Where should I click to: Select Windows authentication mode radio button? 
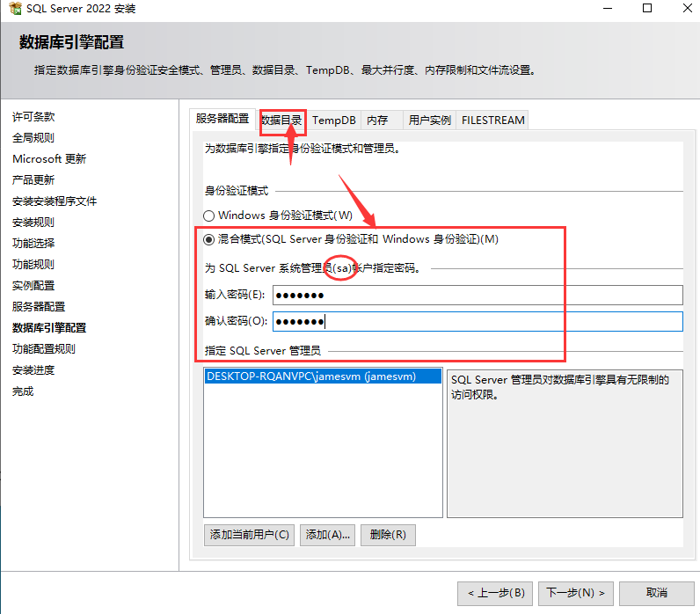coord(208,216)
